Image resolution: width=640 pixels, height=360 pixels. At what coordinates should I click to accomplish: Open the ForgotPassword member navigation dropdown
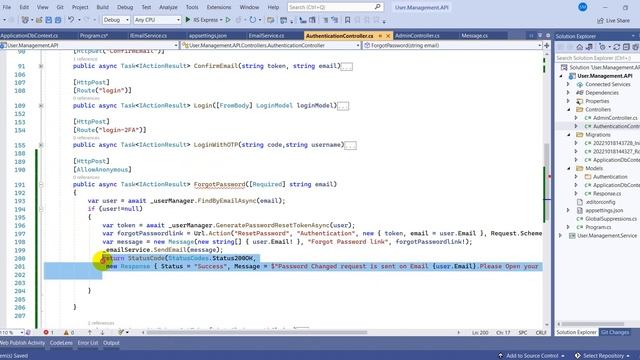(452, 45)
